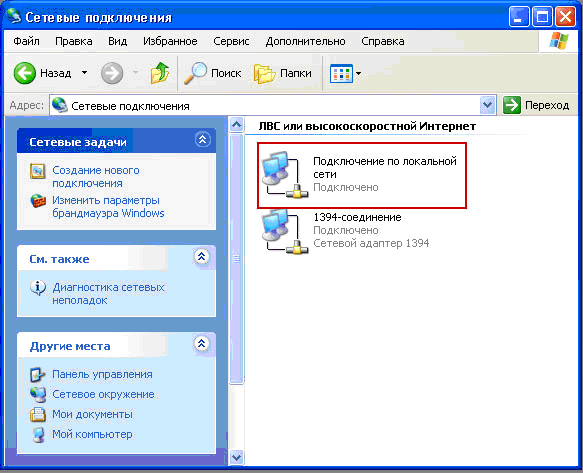The height and width of the screenshot is (473, 583).
Task: Expand the address bar dropdown list
Action: (487, 105)
